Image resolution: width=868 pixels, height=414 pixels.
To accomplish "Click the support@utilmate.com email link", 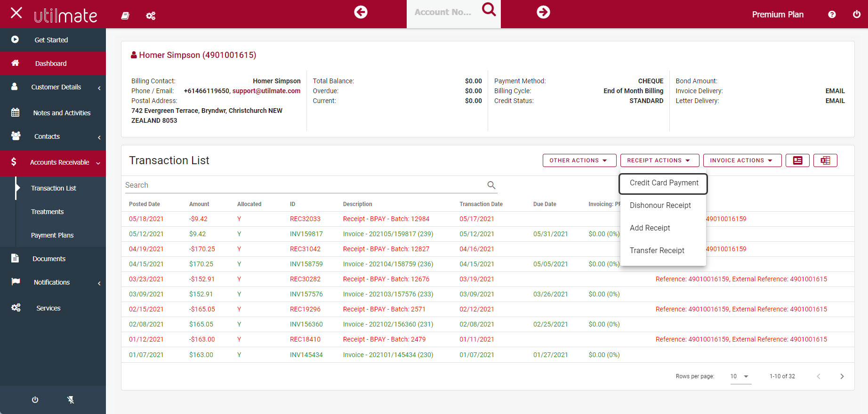I will tap(266, 91).
